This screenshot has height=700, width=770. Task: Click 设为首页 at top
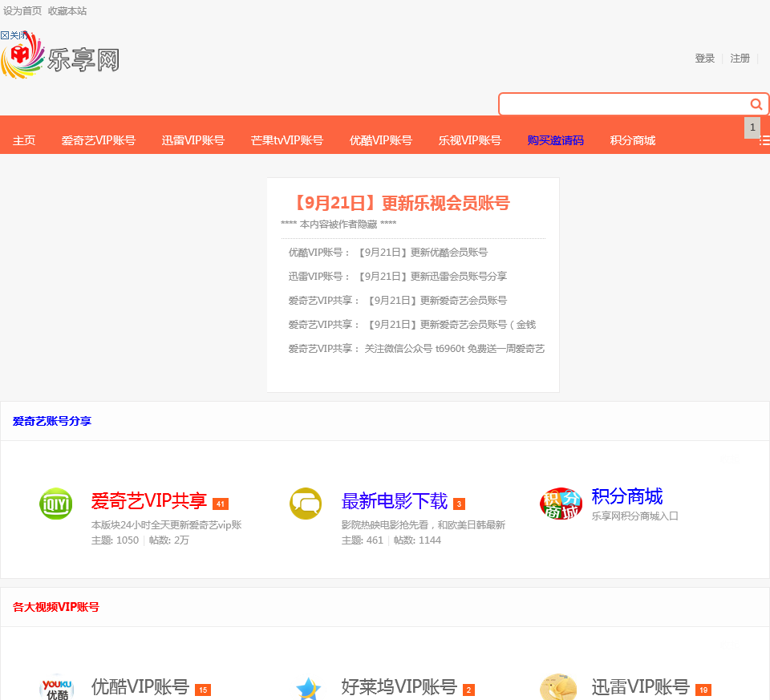[x=22, y=10]
